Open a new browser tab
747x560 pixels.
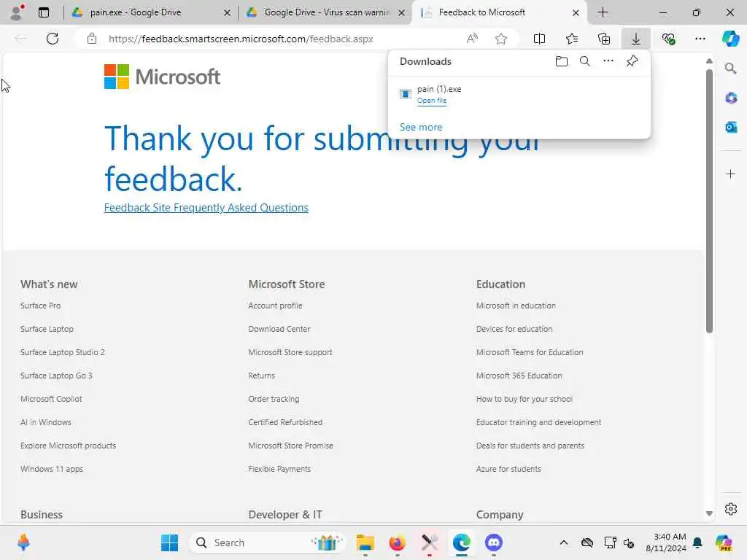[x=603, y=12]
